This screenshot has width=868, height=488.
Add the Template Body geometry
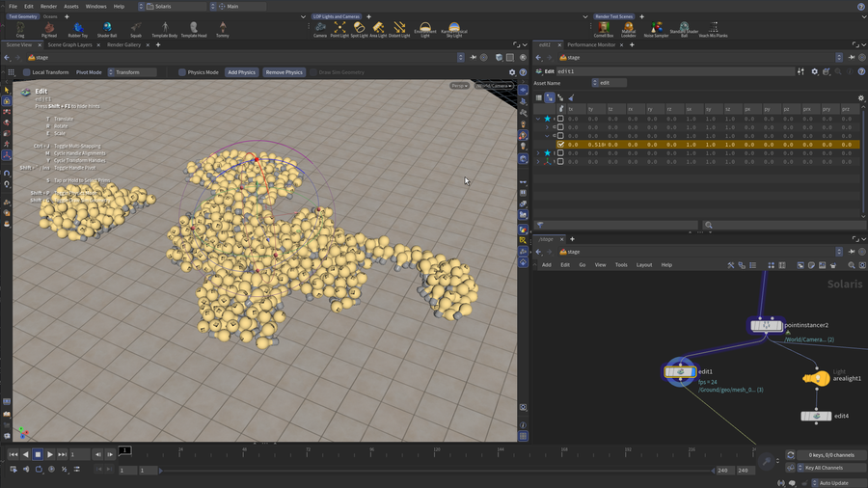click(x=164, y=29)
